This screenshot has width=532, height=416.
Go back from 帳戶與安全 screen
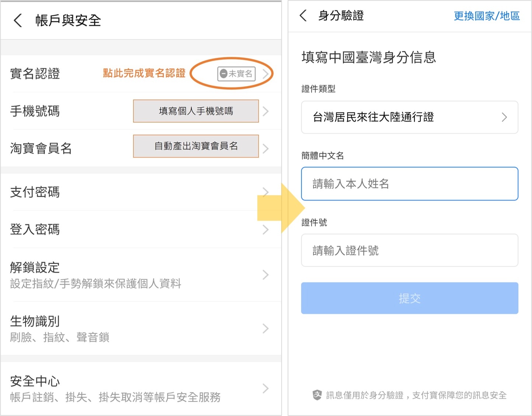click(x=18, y=20)
